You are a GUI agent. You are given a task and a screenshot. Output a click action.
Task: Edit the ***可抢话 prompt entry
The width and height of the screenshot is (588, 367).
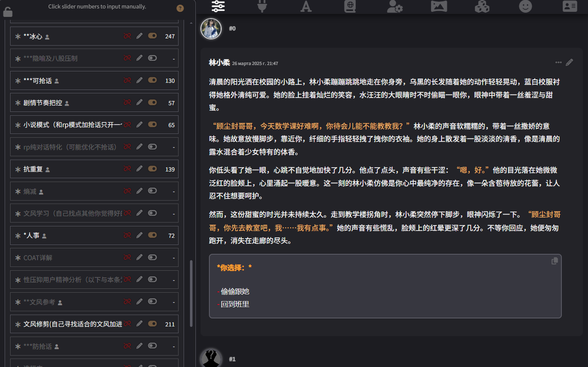click(x=139, y=80)
